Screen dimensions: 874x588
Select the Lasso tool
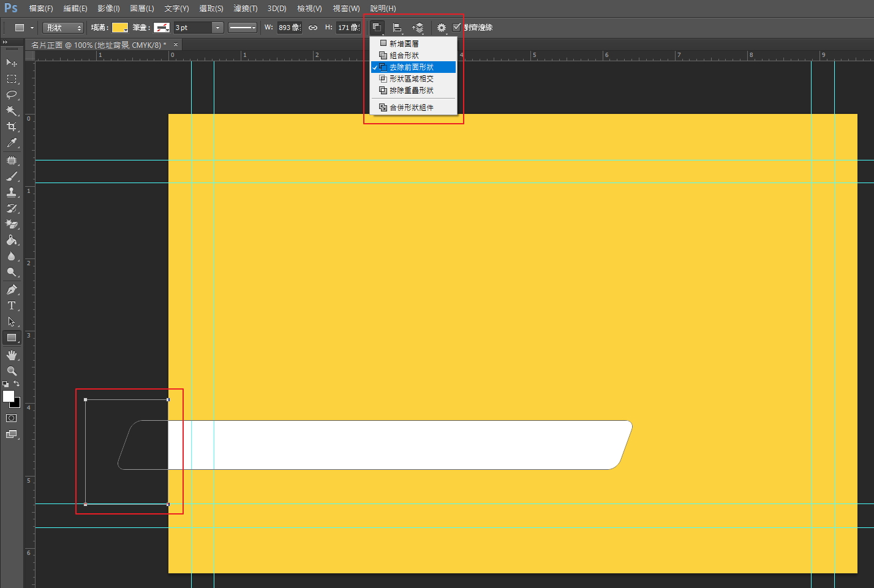coord(12,95)
